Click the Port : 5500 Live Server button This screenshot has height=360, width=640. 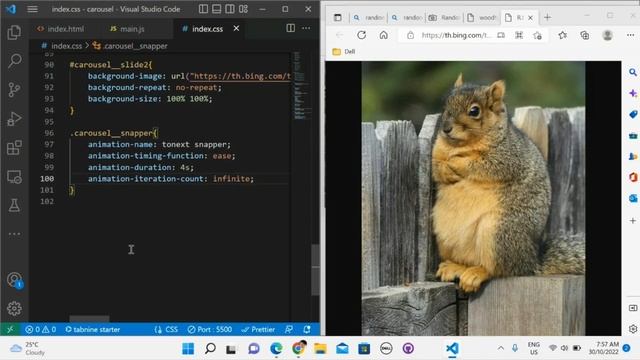click(x=210, y=329)
